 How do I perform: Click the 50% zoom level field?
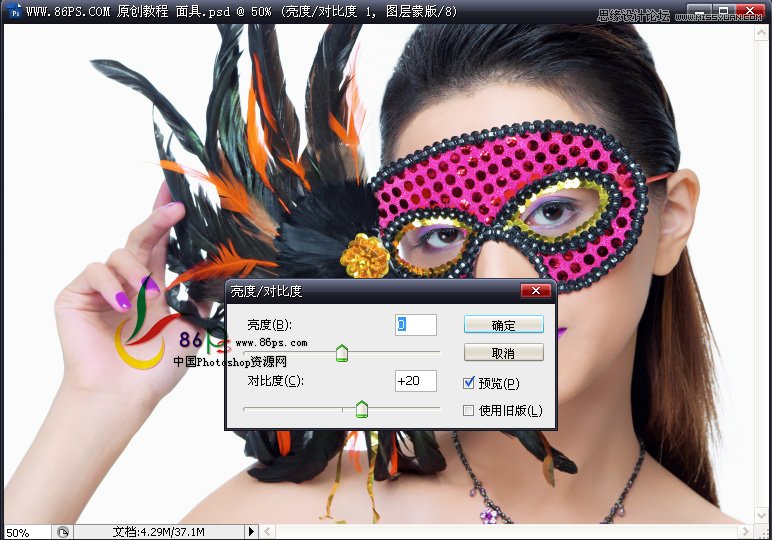click(x=27, y=532)
